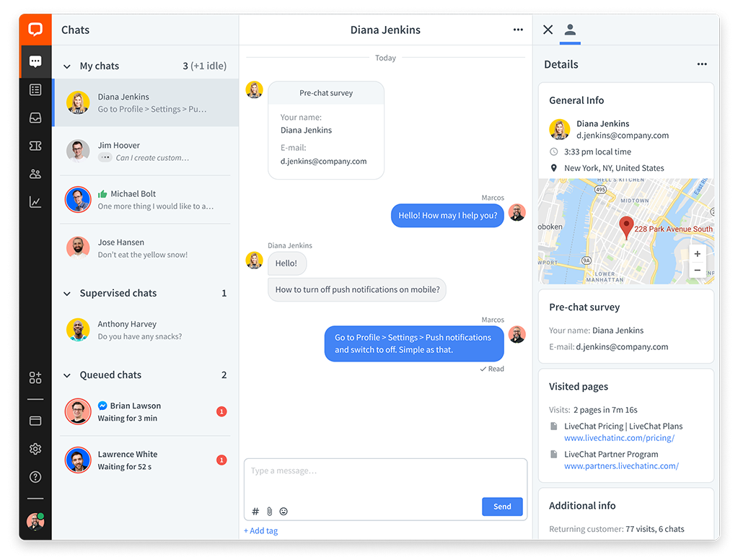Open the Tickets icon in sidebar
Viewport: 738px width, 560px height.
click(x=35, y=146)
